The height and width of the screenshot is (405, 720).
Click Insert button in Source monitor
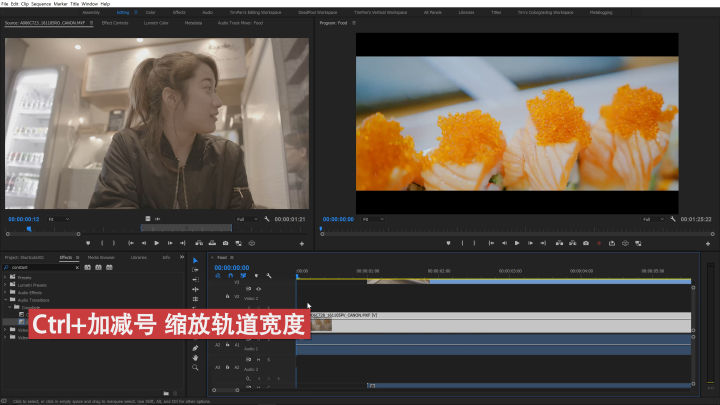[x=199, y=243]
